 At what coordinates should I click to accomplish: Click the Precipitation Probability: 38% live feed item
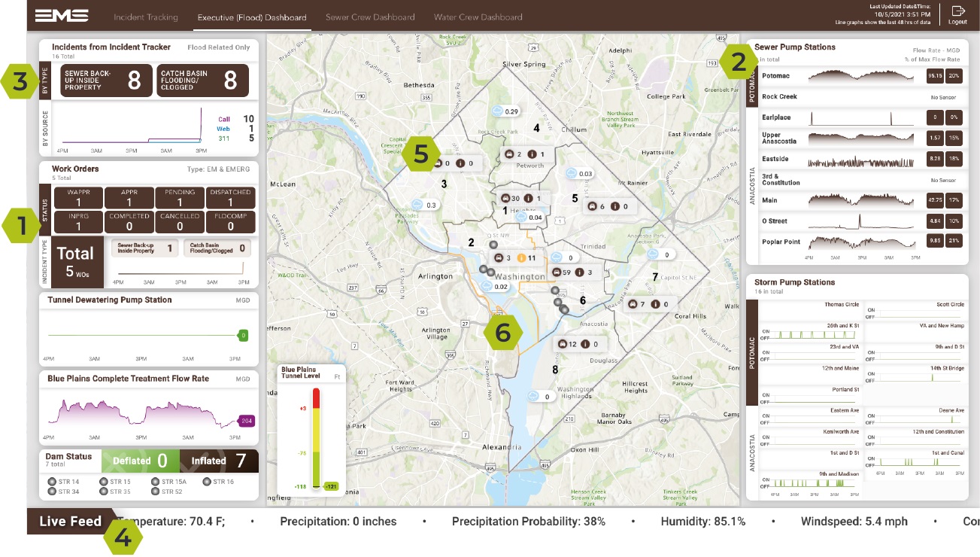point(528,521)
